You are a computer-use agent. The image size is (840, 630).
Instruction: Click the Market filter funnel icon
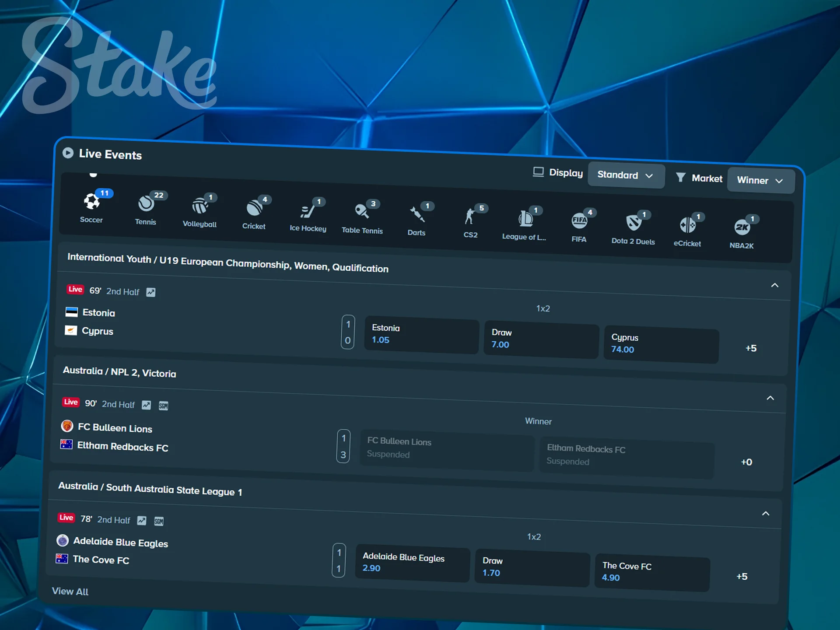tap(681, 177)
